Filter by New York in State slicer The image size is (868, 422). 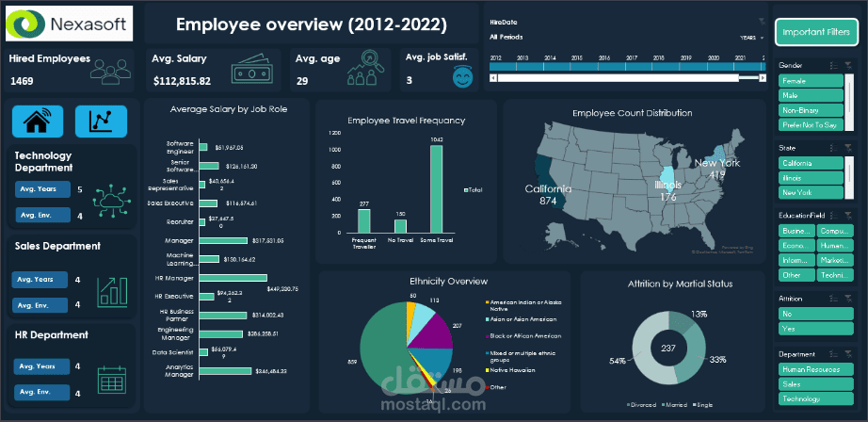pos(811,192)
